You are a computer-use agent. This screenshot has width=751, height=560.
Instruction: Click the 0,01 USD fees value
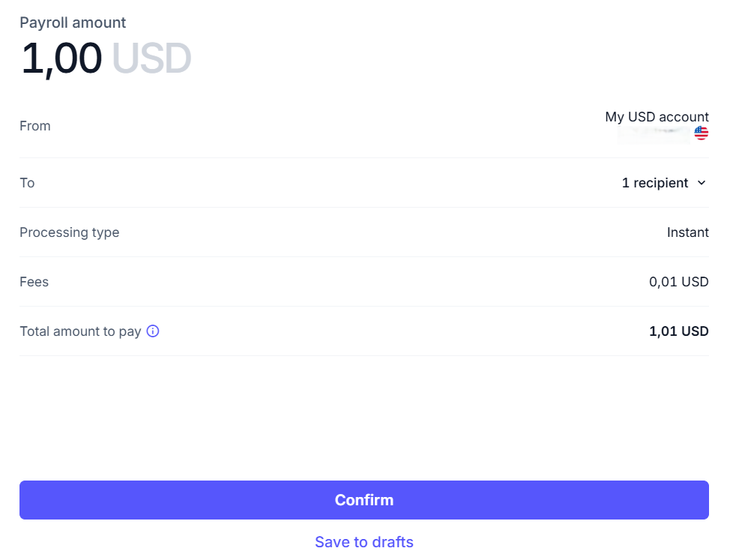(x=679, y=282)
